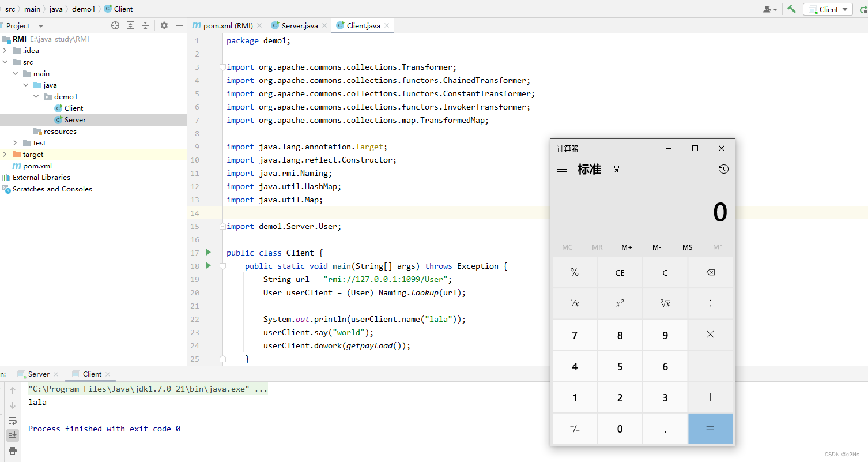Select Scratches and Consoles node
The height and width of the screenshot is (462, 868).
tap(47, 189)
